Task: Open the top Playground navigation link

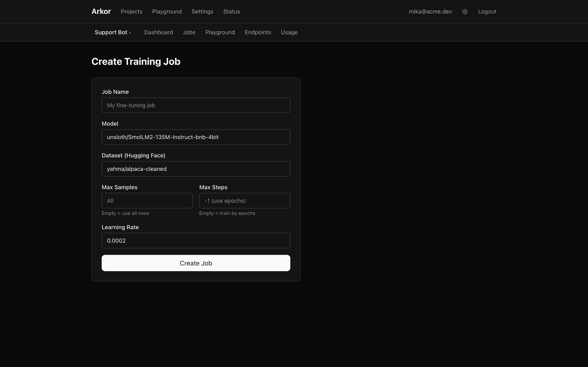Action: [167, 11]
